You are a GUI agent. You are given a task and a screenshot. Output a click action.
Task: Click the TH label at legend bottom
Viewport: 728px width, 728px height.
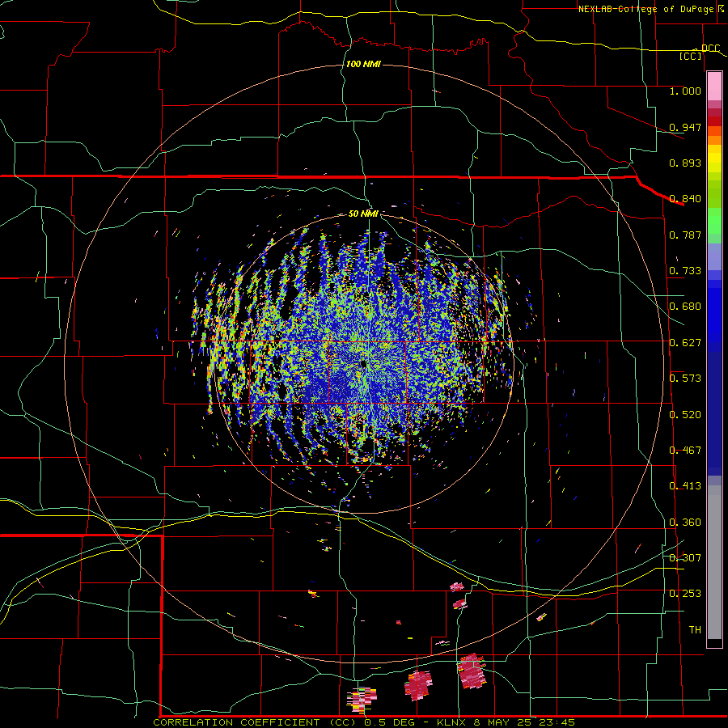695,629
